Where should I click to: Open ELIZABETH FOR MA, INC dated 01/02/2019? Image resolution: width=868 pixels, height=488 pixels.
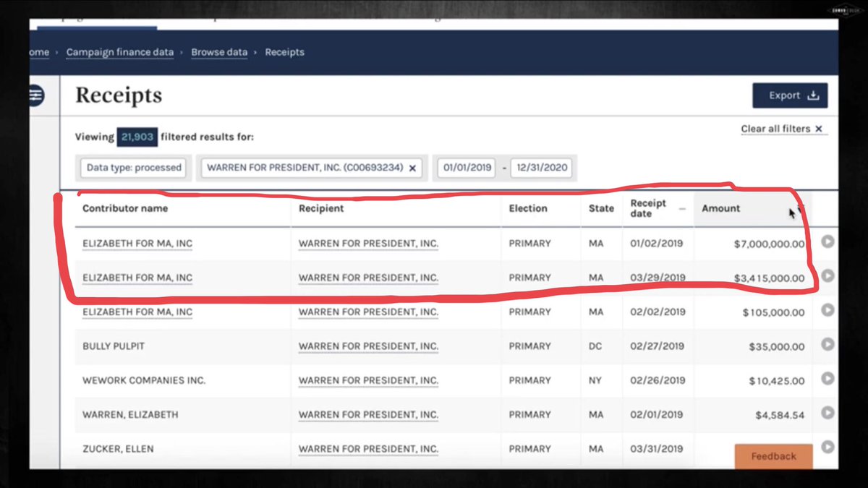(x=137, y=244)
